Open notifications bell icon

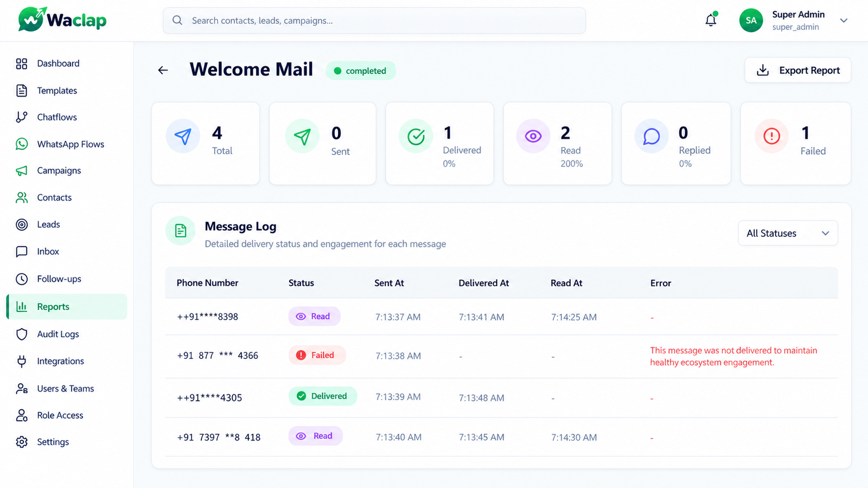[711, 20]
